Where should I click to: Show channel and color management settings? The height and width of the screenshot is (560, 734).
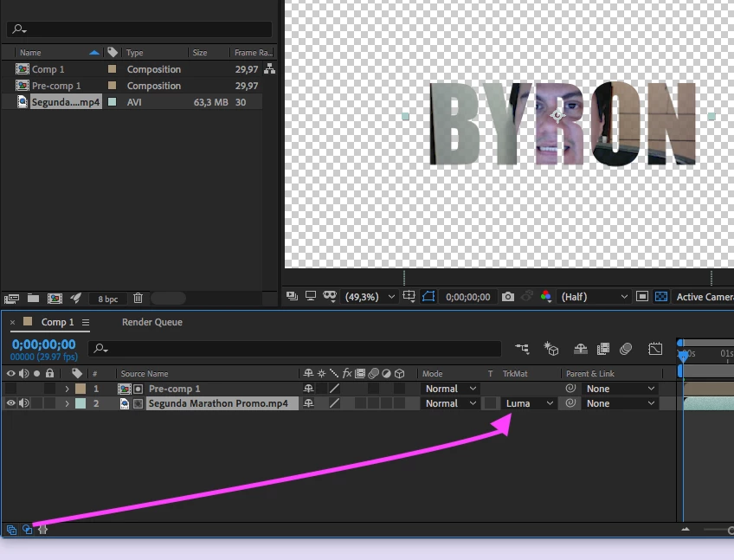[545, 297]
